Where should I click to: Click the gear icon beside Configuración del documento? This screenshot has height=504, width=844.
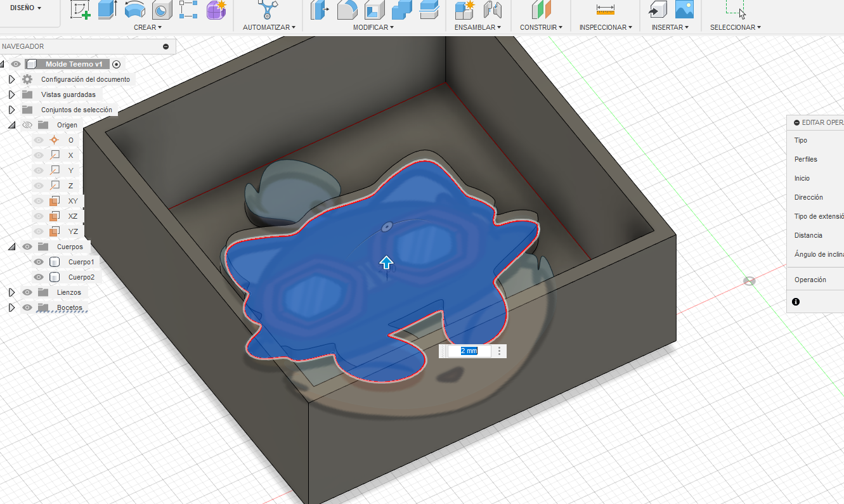(27, 79)
